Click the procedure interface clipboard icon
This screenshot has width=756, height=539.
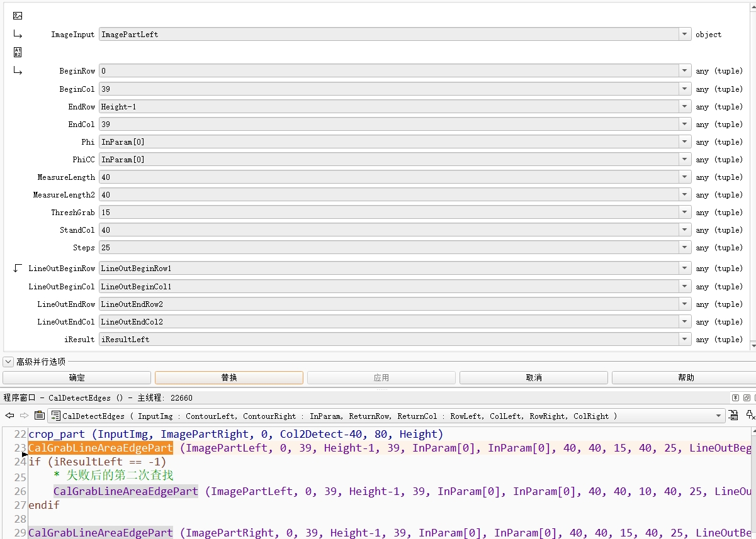pyautogui.click(x=39, y=416)
